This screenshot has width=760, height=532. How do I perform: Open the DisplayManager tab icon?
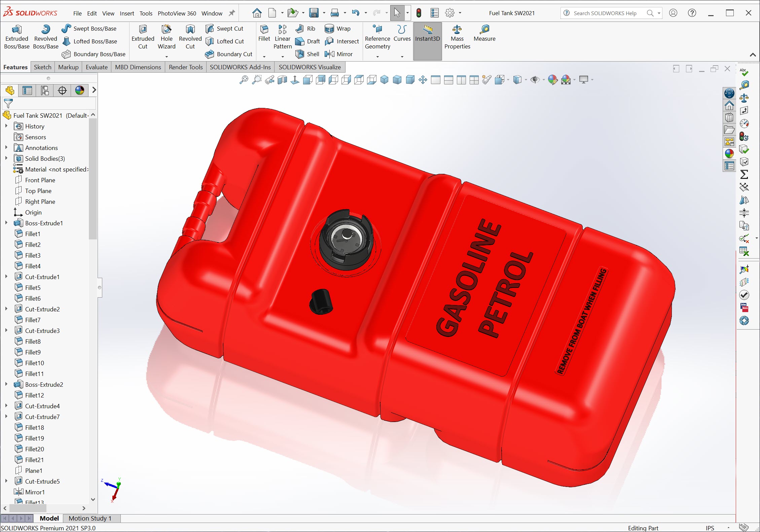(x=80, y=90)
